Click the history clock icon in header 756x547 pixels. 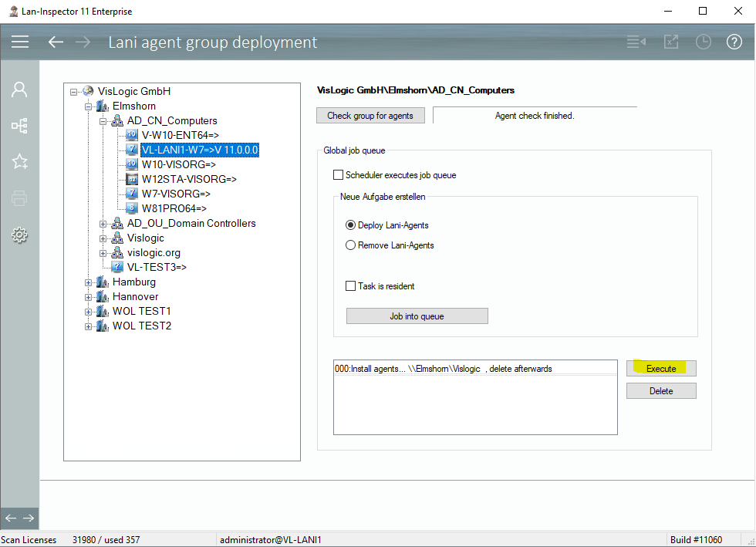point(703,42)
